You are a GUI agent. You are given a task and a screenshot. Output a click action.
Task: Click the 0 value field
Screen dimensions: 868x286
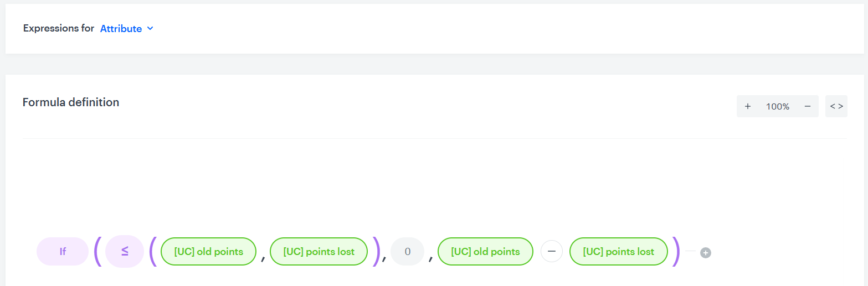click(x=407, y=252)
